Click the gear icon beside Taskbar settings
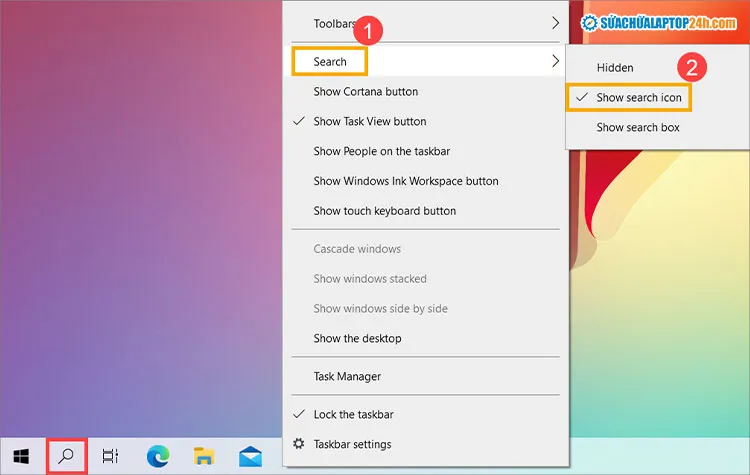The height and width of the screenshot is (475, 750). [x=297, y=444]
